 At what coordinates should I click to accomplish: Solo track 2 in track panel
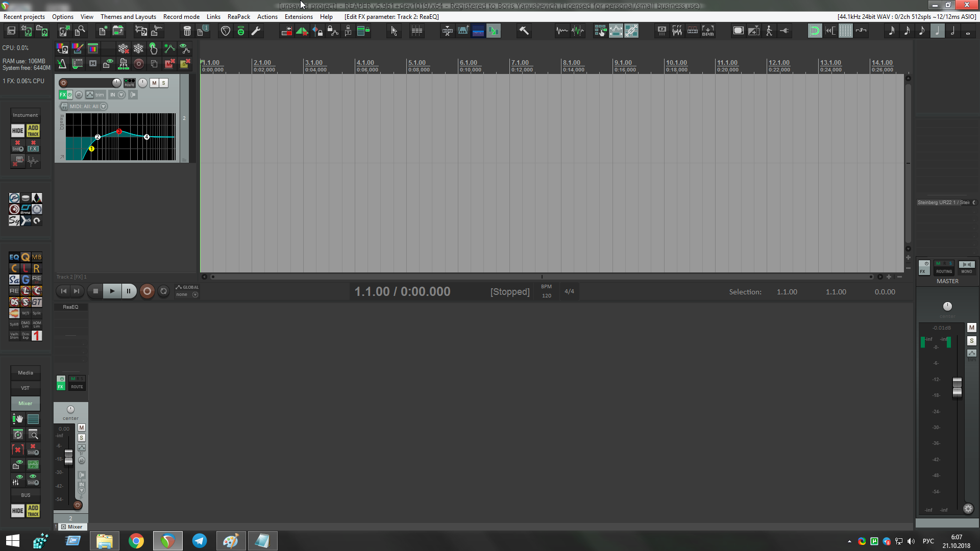[164, 83]
